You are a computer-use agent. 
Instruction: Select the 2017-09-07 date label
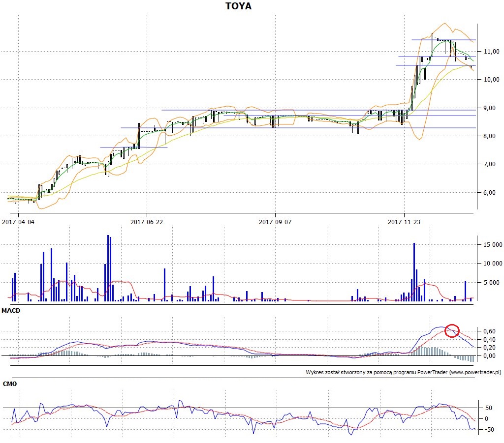(x=275, y=222)
